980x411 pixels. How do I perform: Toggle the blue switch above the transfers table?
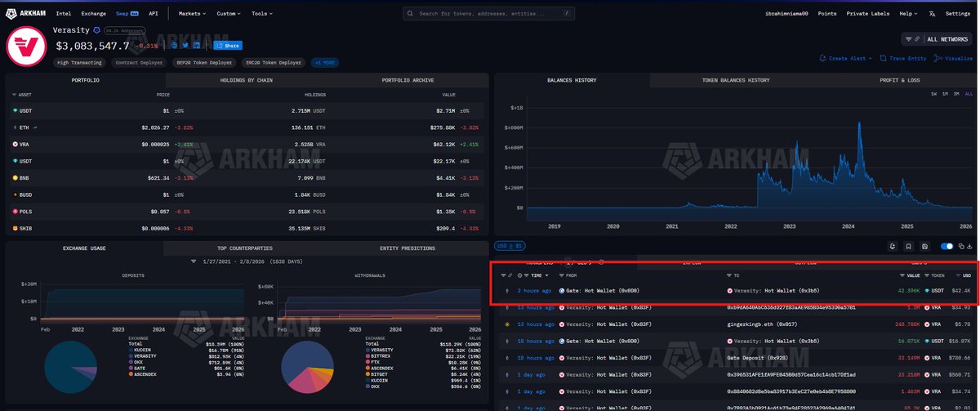pyautogui.click(x=947, y=245)
